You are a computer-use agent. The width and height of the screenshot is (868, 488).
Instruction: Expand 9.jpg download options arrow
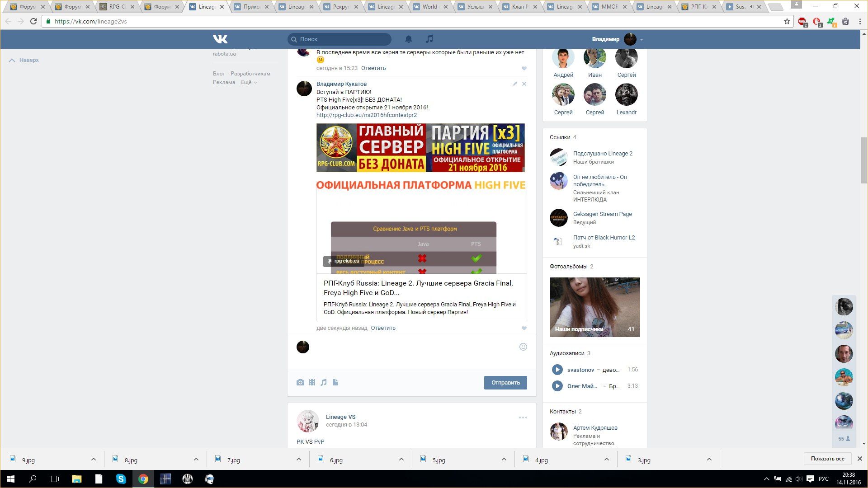(94, 460)
